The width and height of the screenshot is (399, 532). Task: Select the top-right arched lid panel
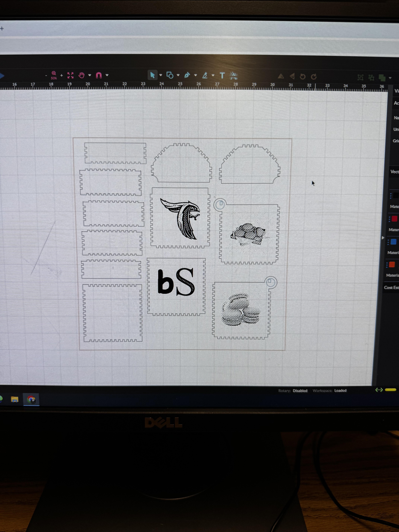250,164
